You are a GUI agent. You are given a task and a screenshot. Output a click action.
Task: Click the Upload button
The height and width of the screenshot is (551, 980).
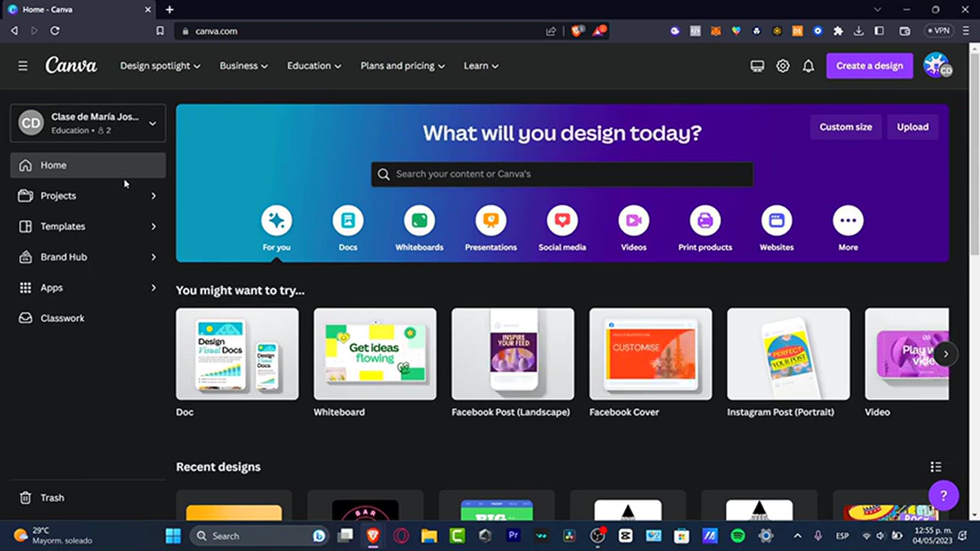click(x=913, y=127)
